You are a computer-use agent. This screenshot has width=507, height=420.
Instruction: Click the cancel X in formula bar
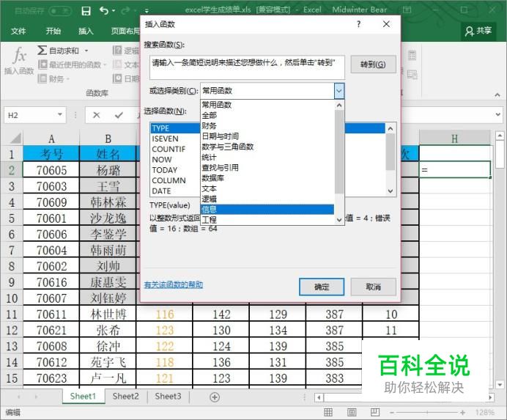click(97, 115)
